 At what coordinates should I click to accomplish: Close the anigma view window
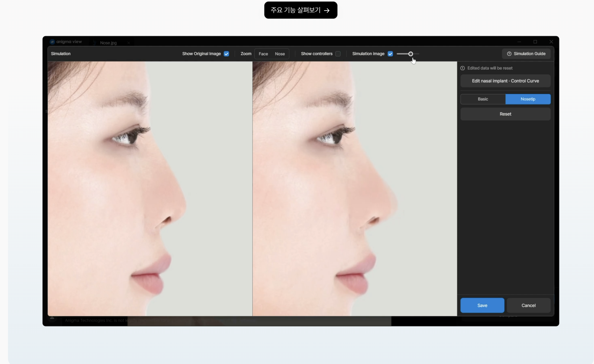tap(551, 42)
